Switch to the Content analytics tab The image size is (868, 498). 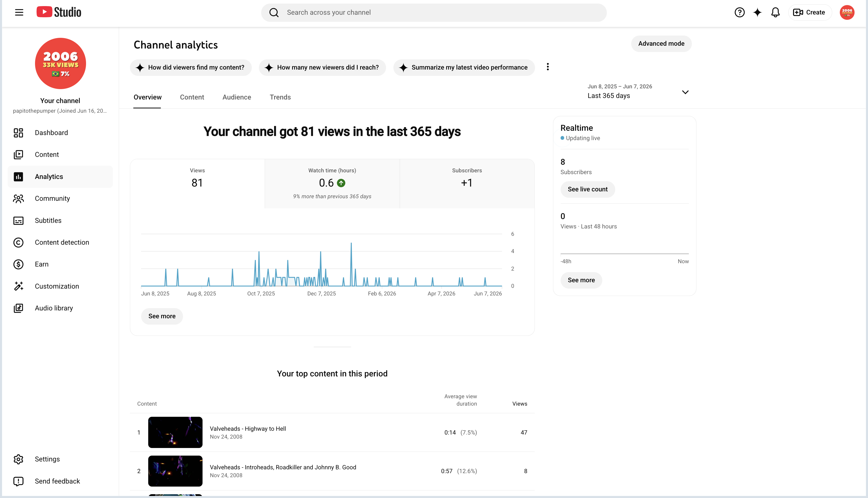[x=192, y=97]
